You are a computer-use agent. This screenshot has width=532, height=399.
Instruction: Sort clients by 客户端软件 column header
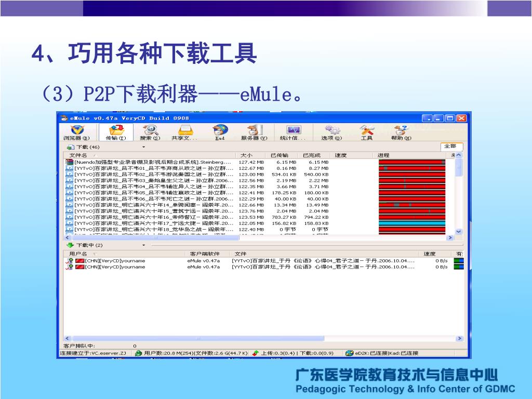[207, 254]
